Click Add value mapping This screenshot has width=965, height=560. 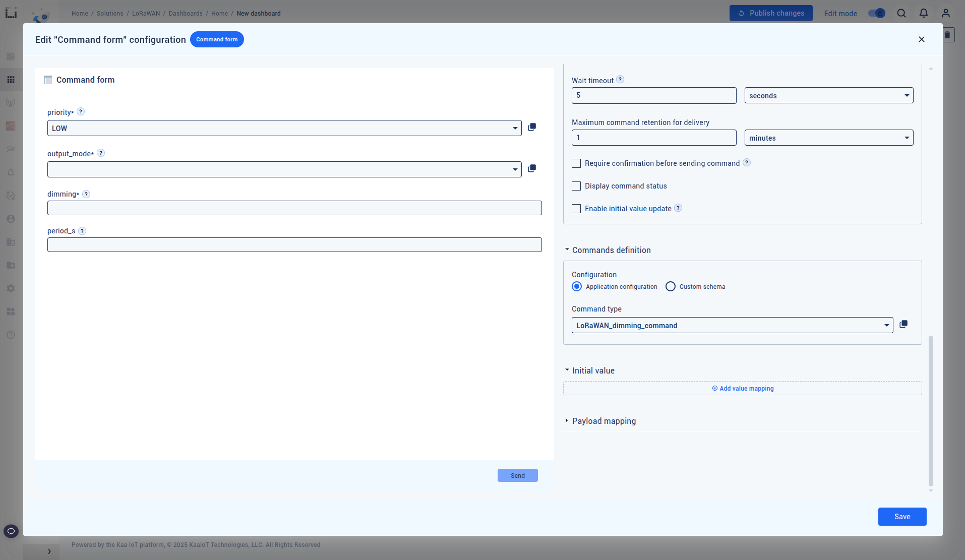tap(742, 389)
